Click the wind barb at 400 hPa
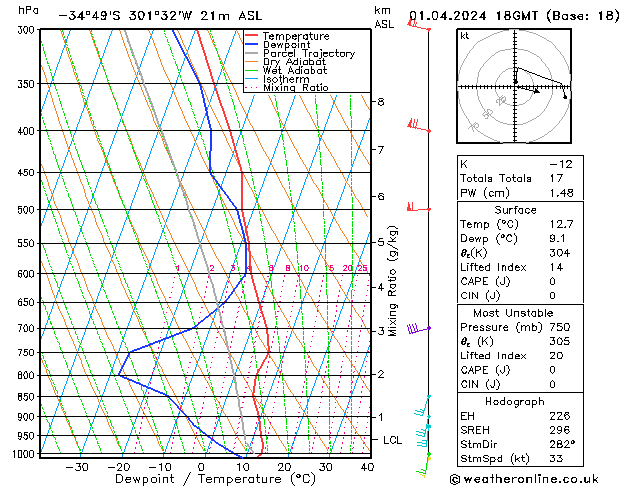 (416, 126)
